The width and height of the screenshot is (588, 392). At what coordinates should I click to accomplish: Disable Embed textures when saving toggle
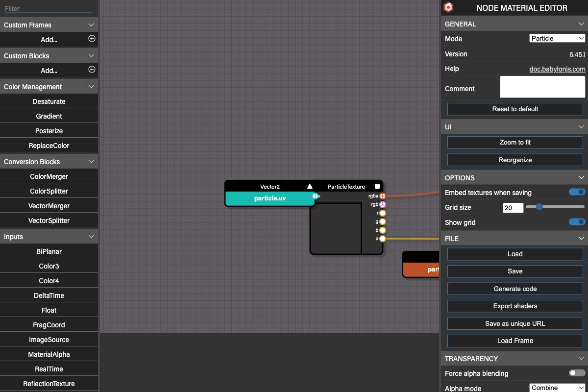[577, 192]
